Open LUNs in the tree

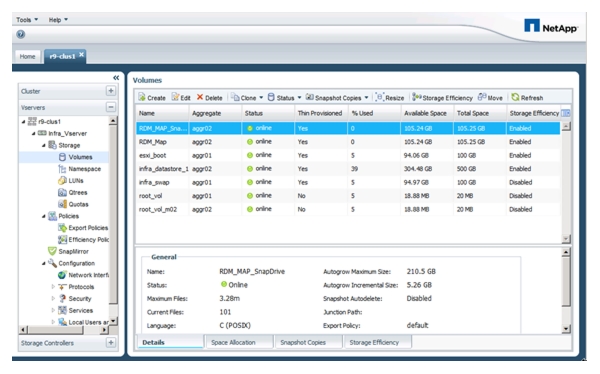pyautogui.click(x=71, y=181)
